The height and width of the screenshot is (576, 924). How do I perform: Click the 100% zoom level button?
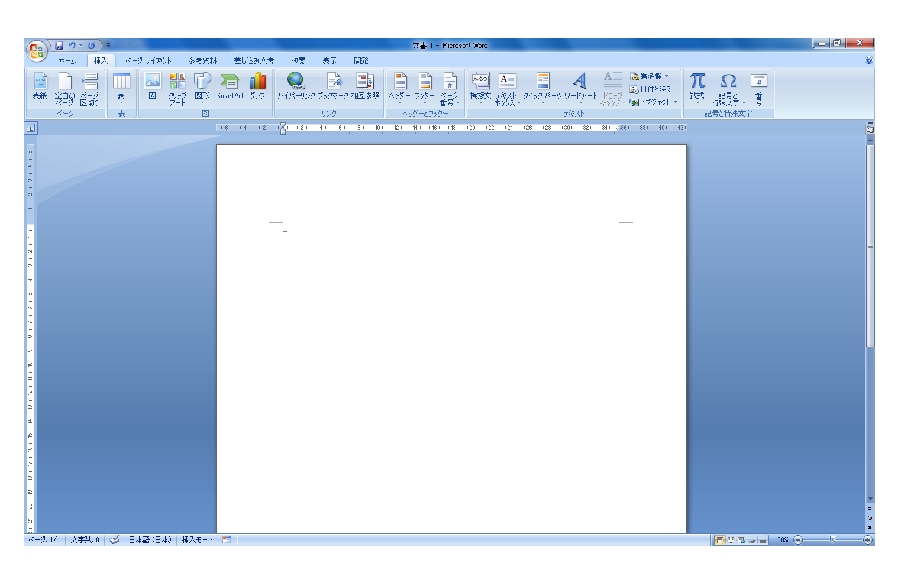(781, 540)
